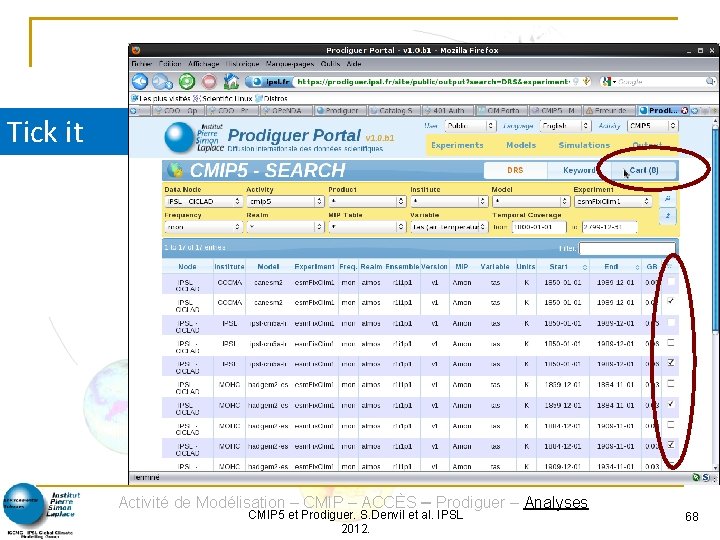The height and width of the screenshot is (540, 720).
Task: Switch to the 401 Auth browser tab
Action: click(448, 111)
